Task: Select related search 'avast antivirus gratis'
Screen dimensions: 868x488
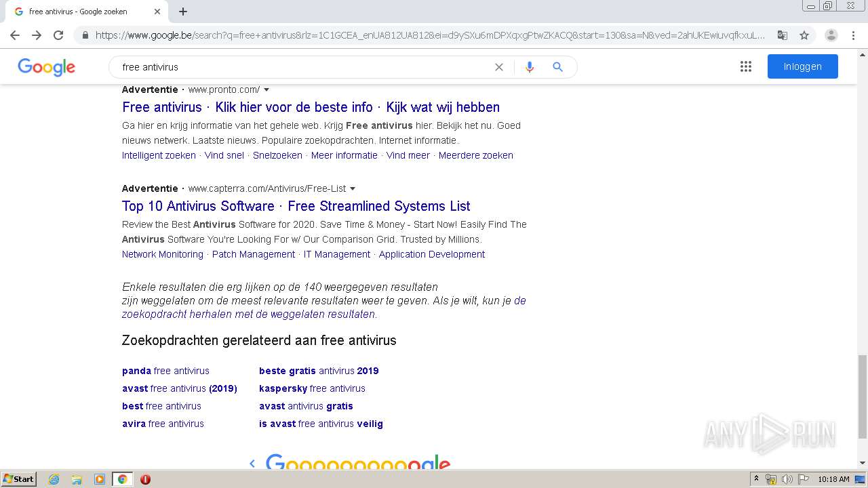Action: click(306, 406)
